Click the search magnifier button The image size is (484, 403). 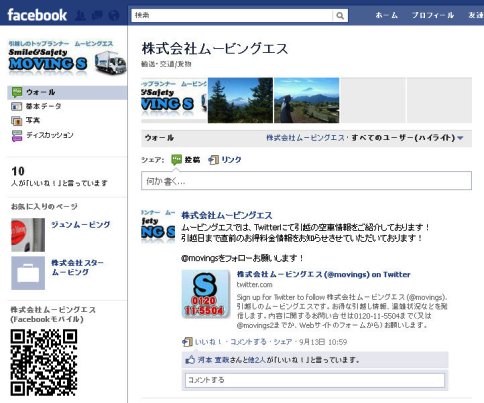tap(340, 15)
